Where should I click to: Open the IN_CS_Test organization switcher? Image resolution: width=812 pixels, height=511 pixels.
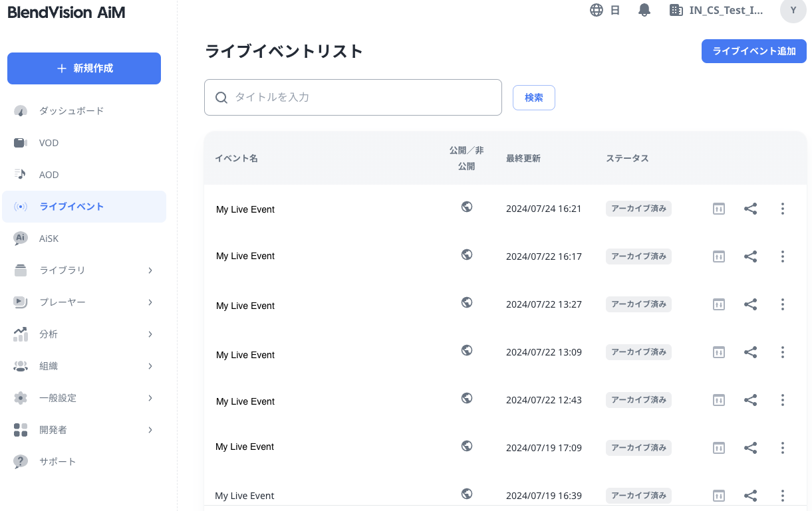pyautogui.click(x=716, y=10)
